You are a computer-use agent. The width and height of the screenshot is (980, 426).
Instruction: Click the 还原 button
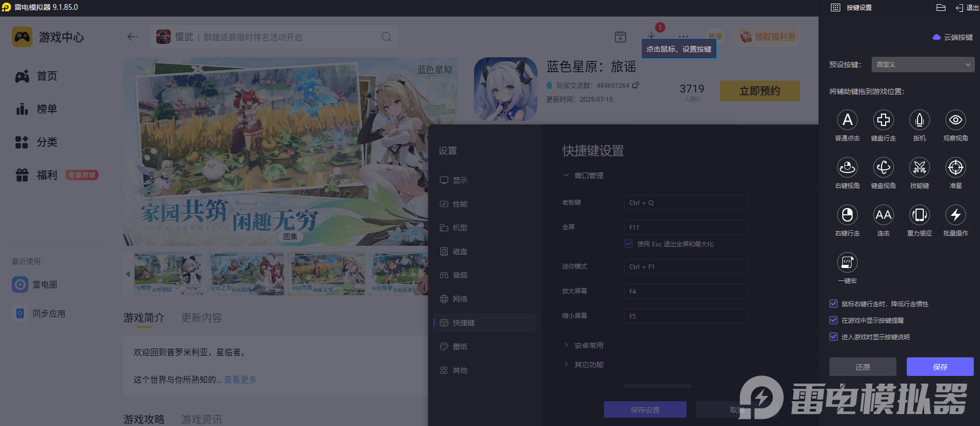[862, 367]
